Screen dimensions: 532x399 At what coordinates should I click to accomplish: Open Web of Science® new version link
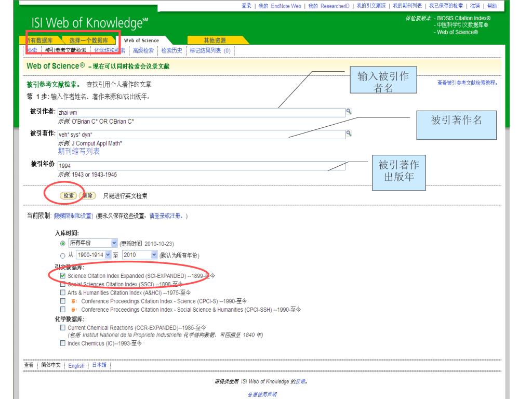pyautogui.click(x=457, y=32)
